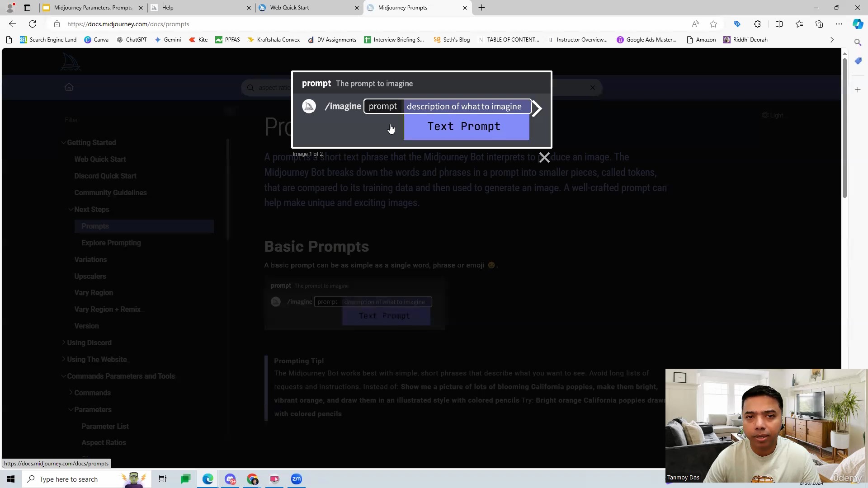Viewport: 868px width, 488px height.
Task: Open the favorites list icon
Action: click(x=799, y=24)
